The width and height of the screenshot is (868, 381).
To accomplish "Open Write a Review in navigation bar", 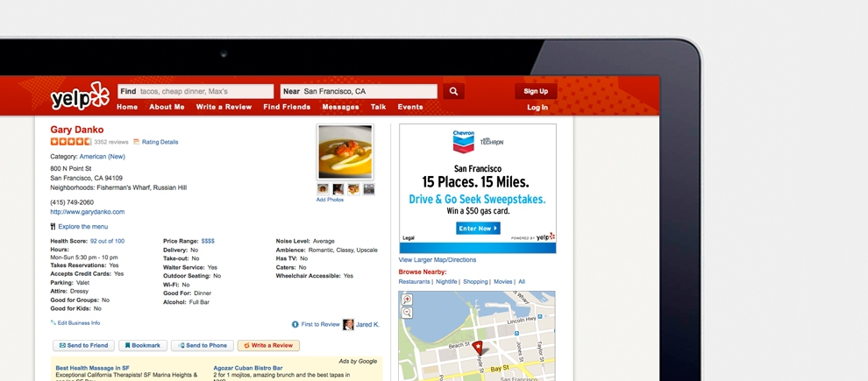I will (224, 107).
